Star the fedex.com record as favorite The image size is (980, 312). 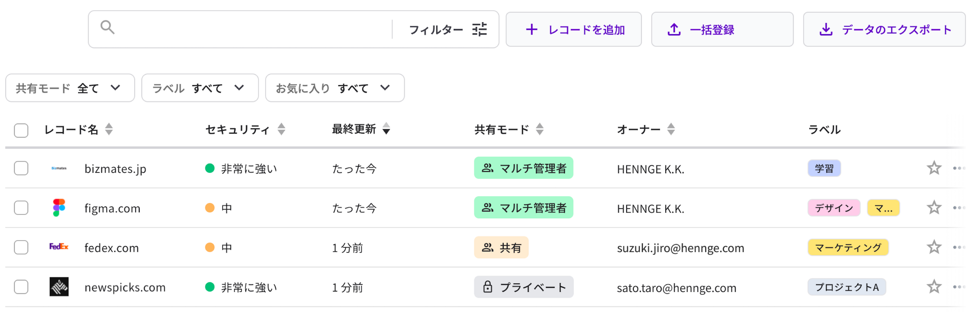[x=934, y=247]
